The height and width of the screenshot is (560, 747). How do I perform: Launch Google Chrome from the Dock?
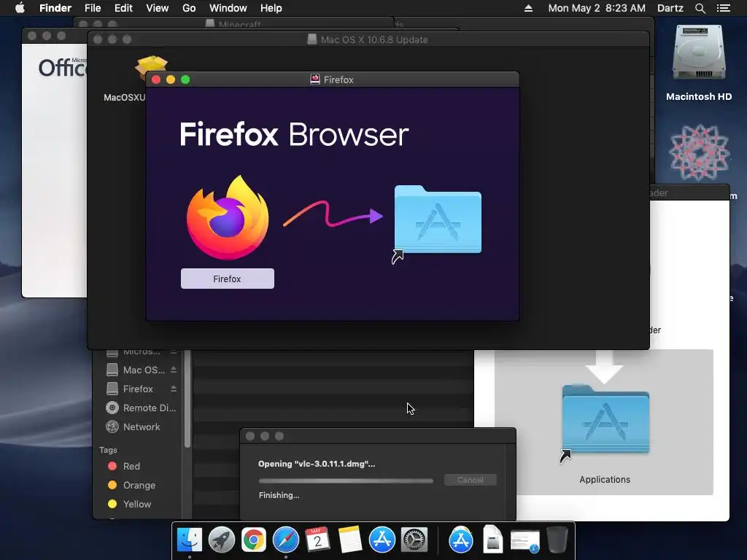click(x=253, y=540)
